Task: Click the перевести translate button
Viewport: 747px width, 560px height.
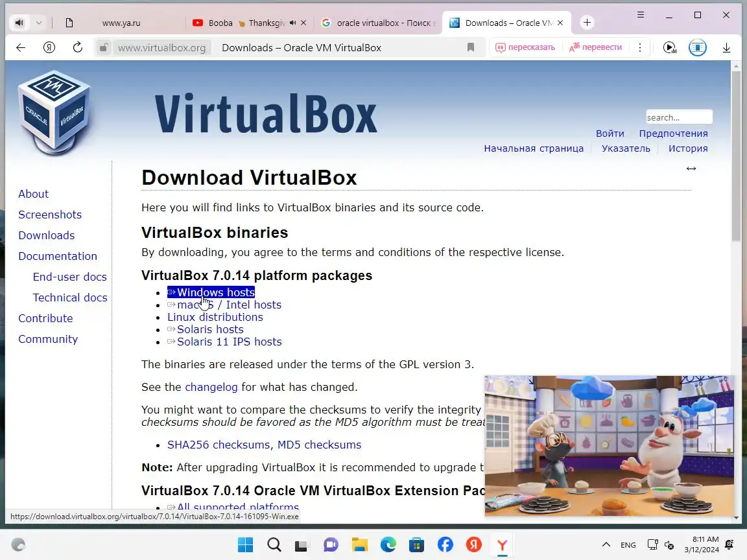Action: click(595, 47)
